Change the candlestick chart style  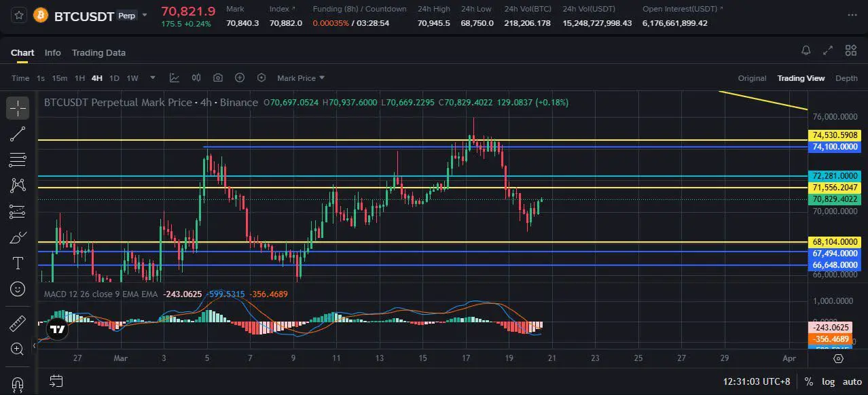pyautogui.click(x=196, y=78)
